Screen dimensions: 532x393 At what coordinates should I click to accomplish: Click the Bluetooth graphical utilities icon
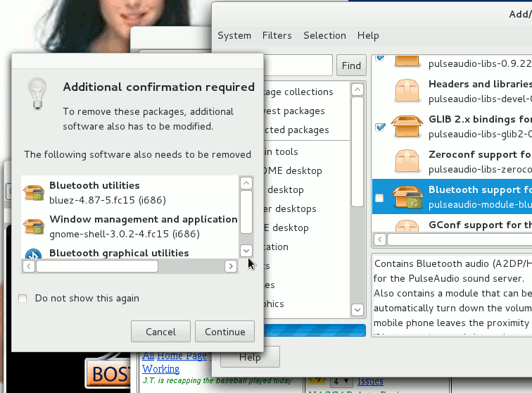(34, 254)
